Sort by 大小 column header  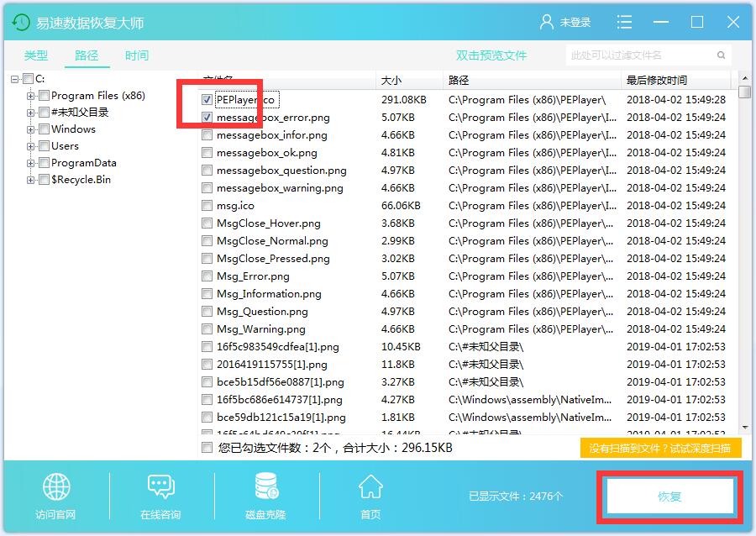pyautogui.click(x=409, y=80)
